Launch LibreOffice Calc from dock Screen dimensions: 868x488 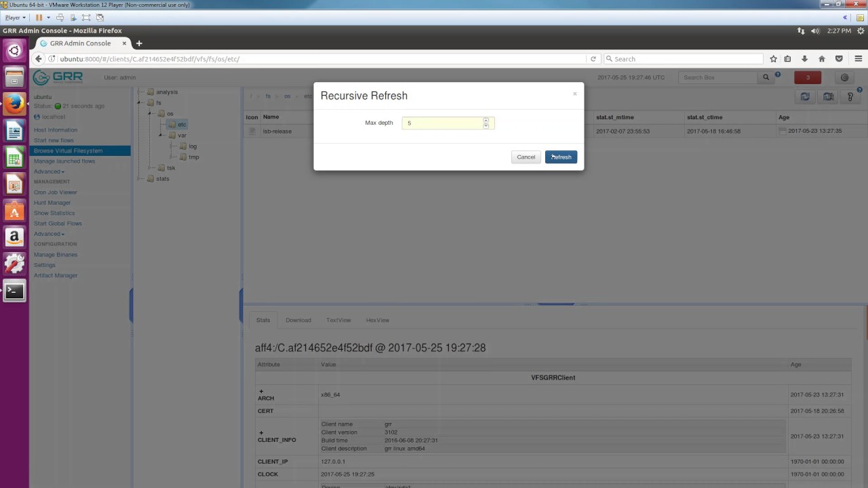point(14,157)
